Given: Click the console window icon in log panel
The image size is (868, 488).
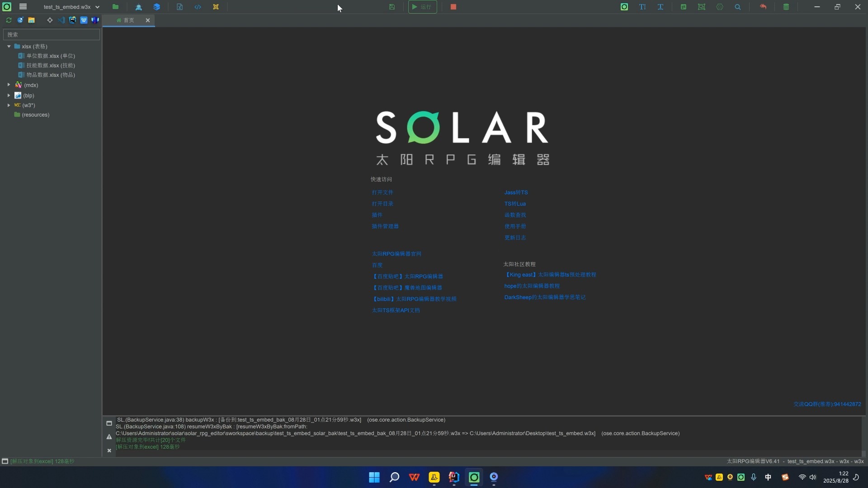Looking at the screenshot, I should coord(109,423).
